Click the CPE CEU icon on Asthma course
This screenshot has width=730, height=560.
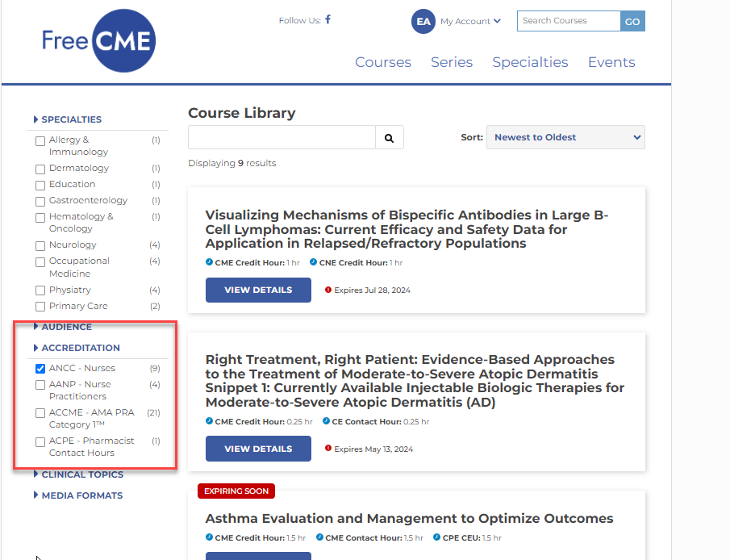tap(439, 537)
